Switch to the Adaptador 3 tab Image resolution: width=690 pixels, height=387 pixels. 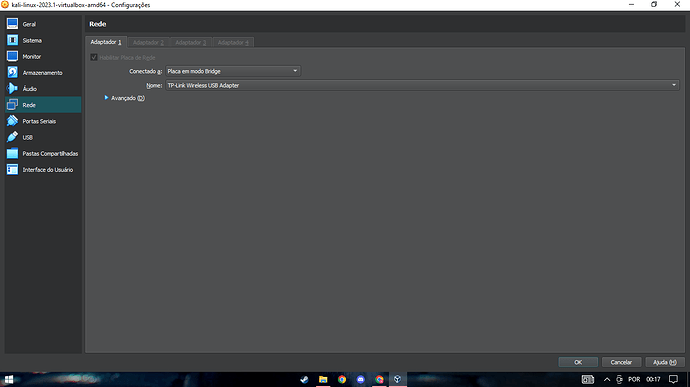[x=191, y=42]
